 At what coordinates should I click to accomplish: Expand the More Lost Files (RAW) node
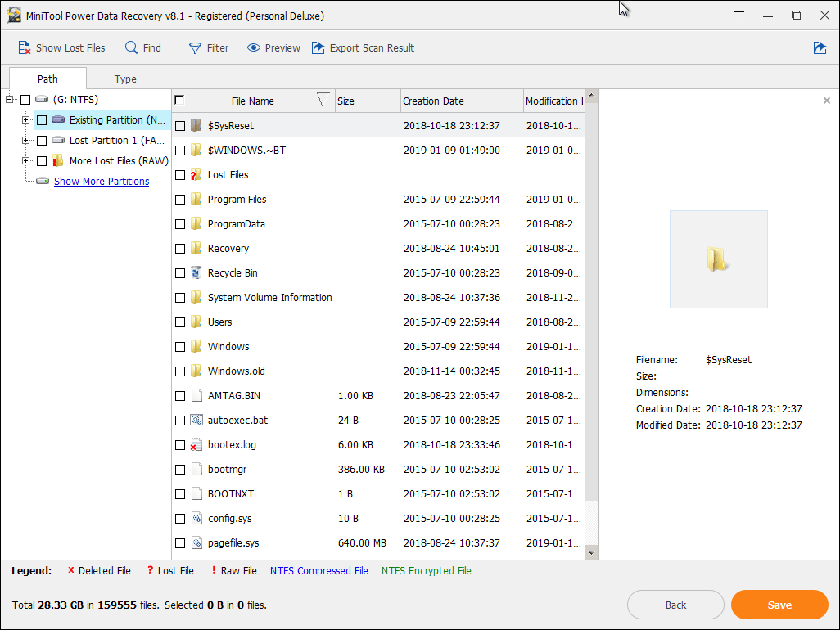click(25, 160)
